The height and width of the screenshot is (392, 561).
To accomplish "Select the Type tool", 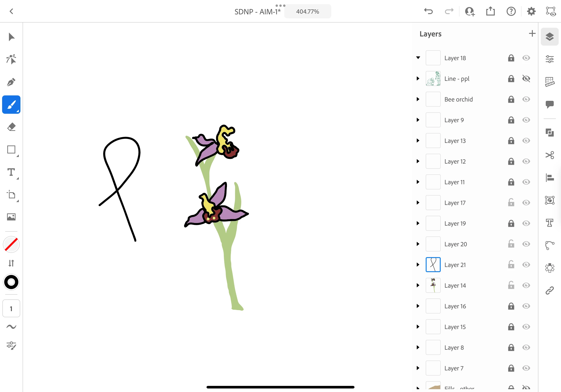I will point(11,172).
